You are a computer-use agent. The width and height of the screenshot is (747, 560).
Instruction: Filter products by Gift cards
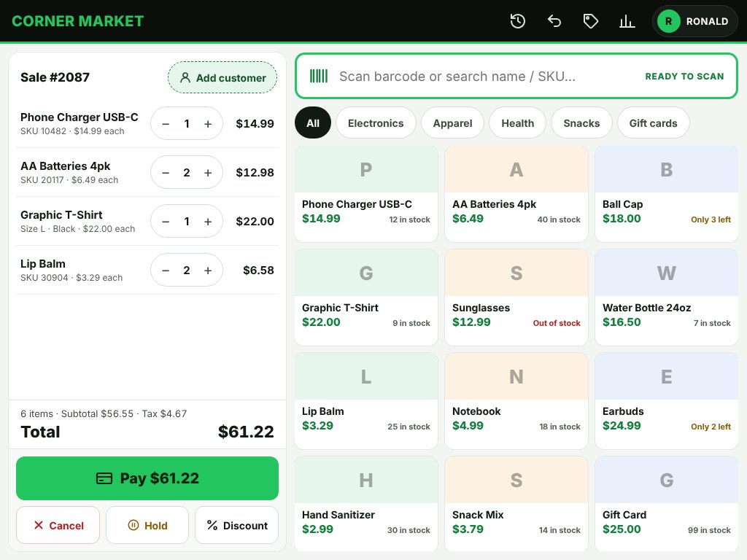(x=653, y=122)
